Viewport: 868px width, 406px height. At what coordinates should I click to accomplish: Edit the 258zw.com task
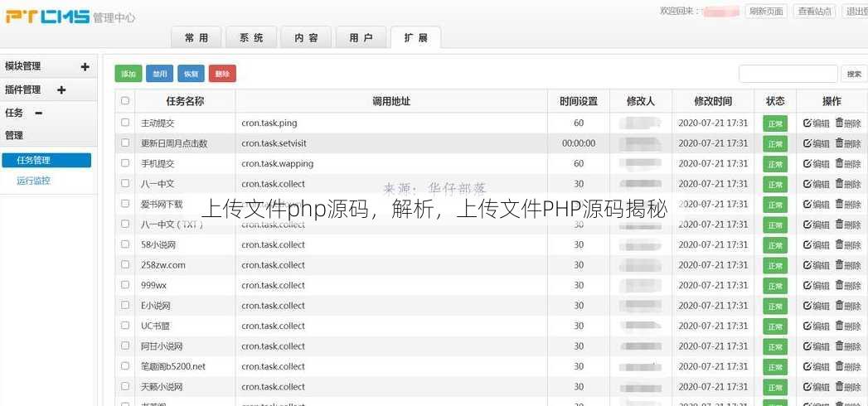click(x=816, y=265)
